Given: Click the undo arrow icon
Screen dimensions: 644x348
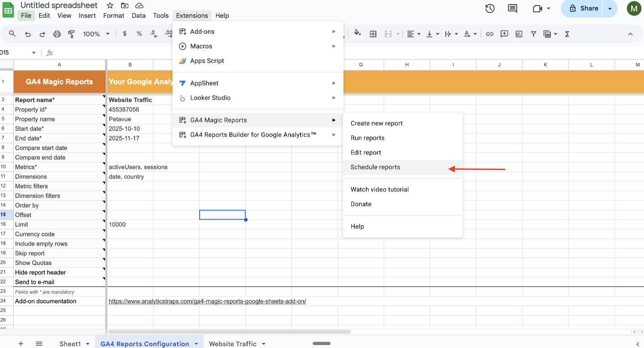Looking at the screenshot, I should pyautogui.click(x=28, y=34).
